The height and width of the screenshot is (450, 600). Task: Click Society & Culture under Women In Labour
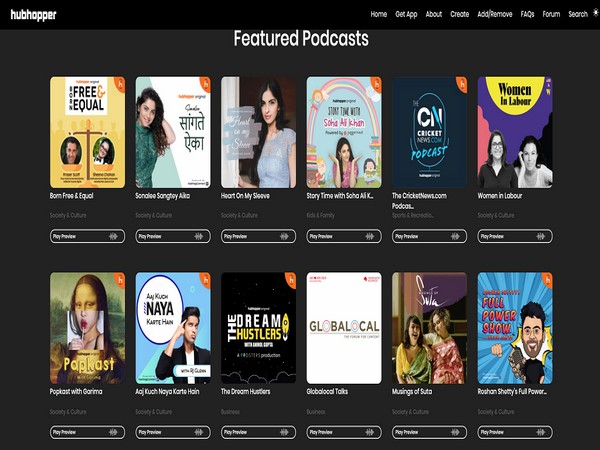tap(496, 215)
